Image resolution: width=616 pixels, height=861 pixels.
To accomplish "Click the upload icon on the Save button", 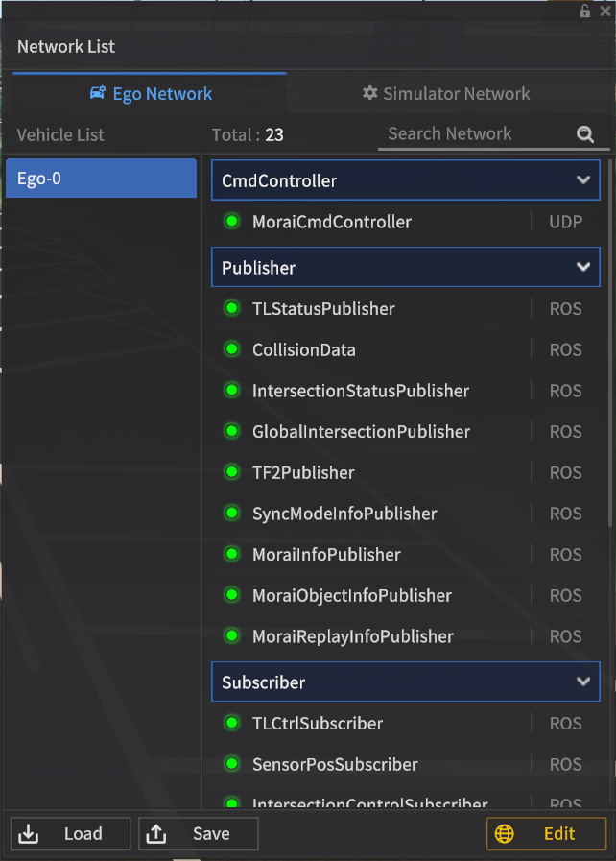I will pyautogui.click(x=156, y=833).
